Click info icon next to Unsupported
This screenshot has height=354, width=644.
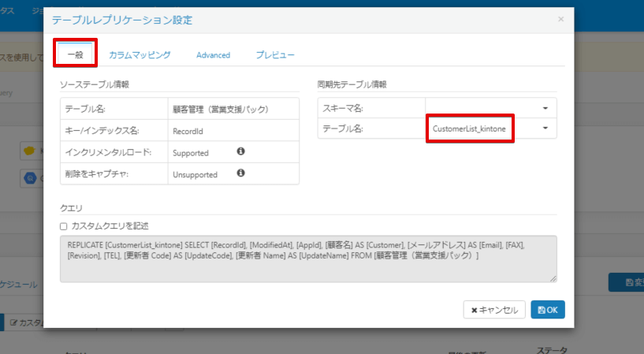pos(240,173)
